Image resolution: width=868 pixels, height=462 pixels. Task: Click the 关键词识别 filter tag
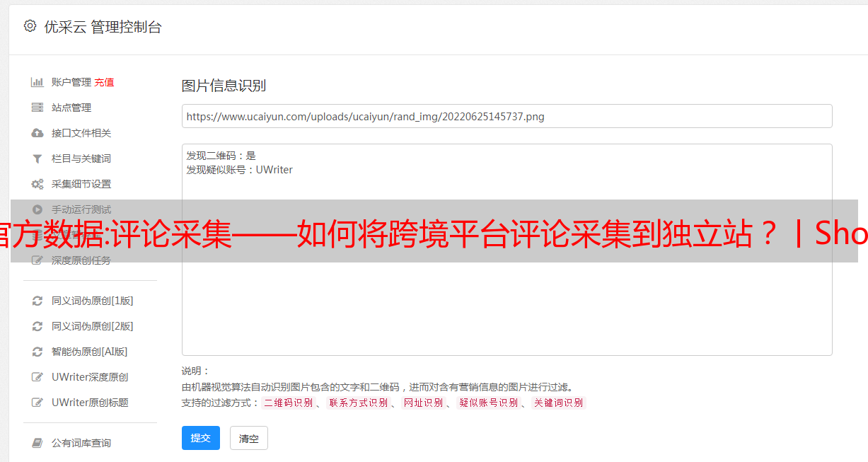click(x=558, y=403)
